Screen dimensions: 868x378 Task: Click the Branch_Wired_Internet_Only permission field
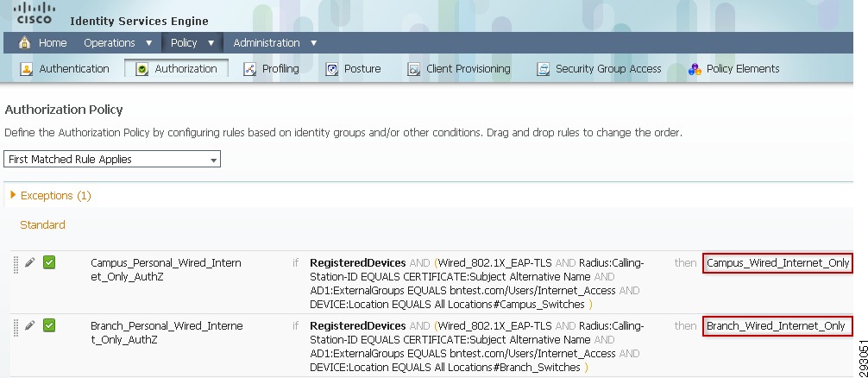pyautogui.click(x=777, y=326)
